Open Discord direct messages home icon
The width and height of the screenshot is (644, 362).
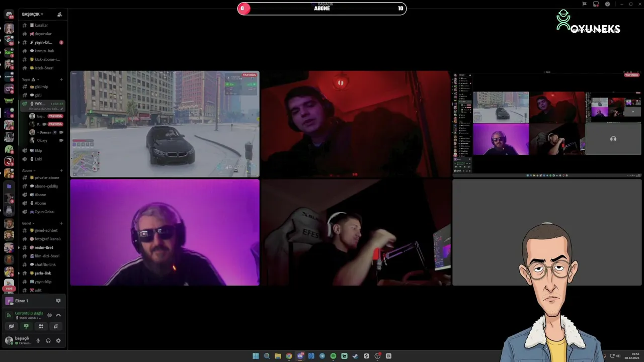pyautogui.click(x=9, y=15)
